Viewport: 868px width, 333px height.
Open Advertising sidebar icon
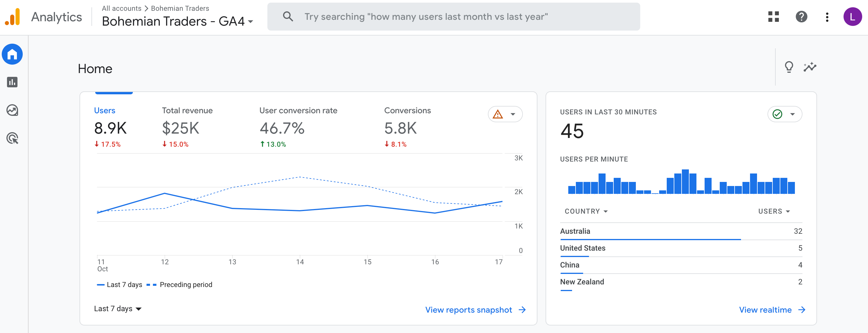tap(13, 138)
